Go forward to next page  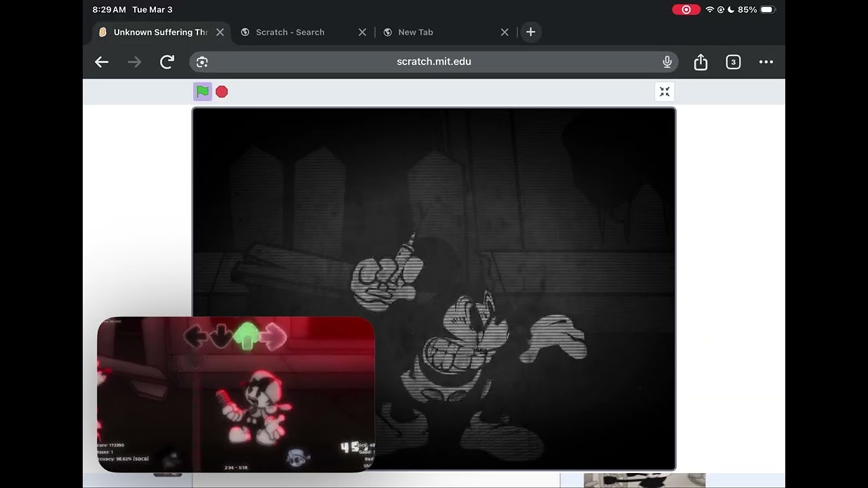(134, 62)
